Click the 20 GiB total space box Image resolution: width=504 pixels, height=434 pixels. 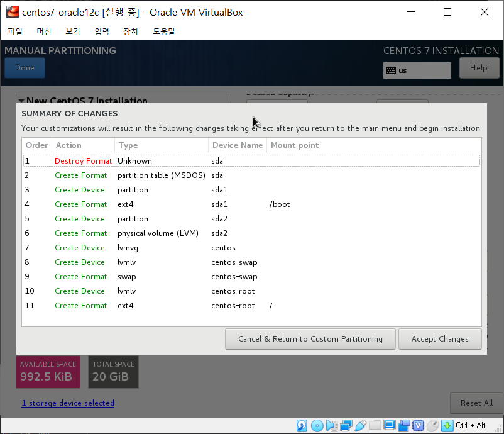pyautogui.click(x=114, y=372)
